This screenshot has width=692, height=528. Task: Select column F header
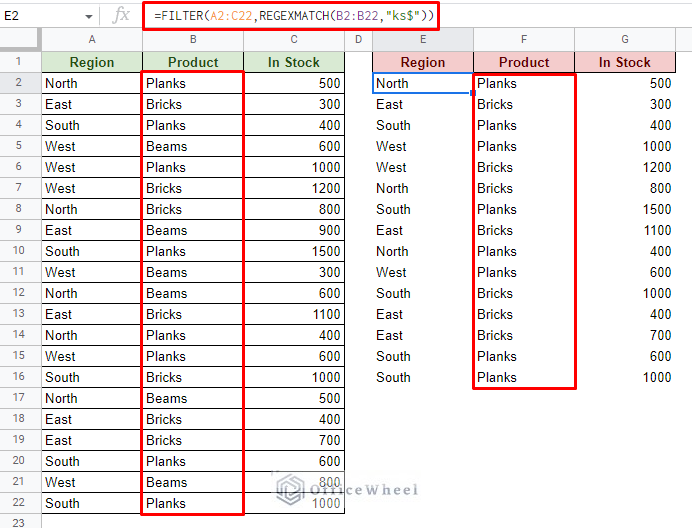524,39
